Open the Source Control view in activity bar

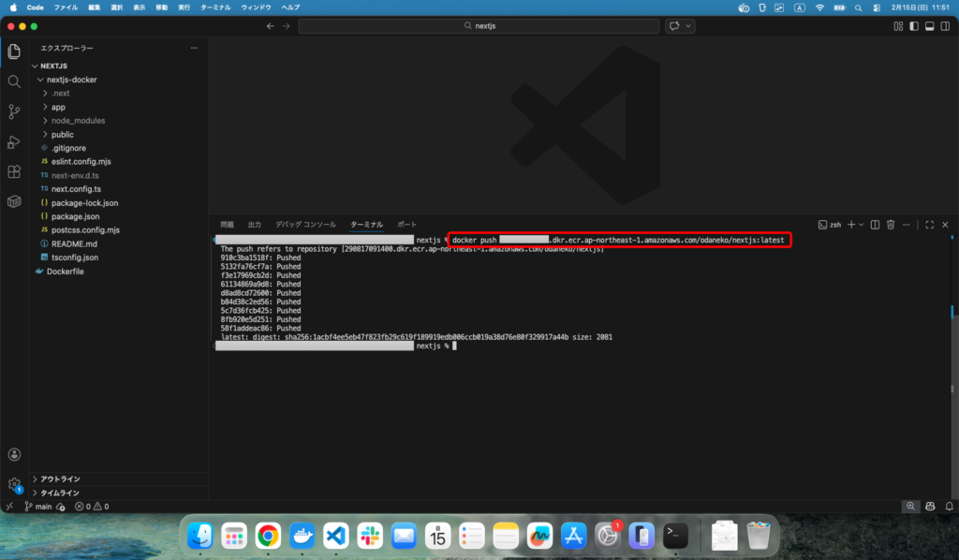pyautogui.click(x=14, y=111)
